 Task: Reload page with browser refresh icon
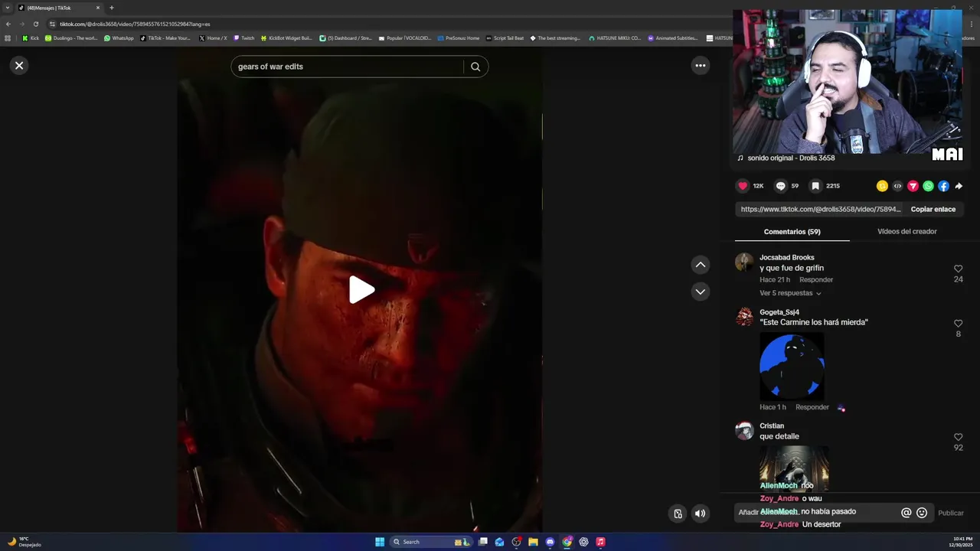point(35,24)
